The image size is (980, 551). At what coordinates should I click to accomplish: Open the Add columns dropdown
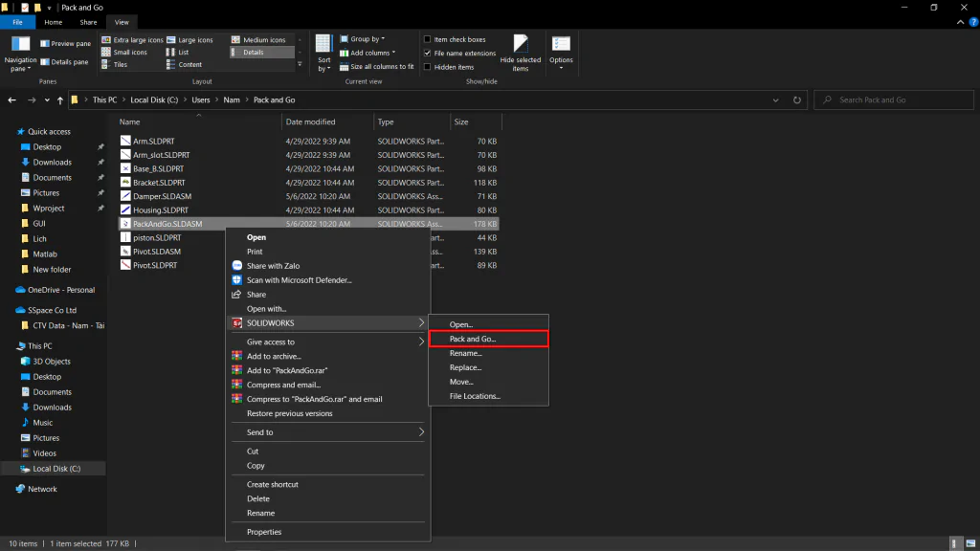367,54
